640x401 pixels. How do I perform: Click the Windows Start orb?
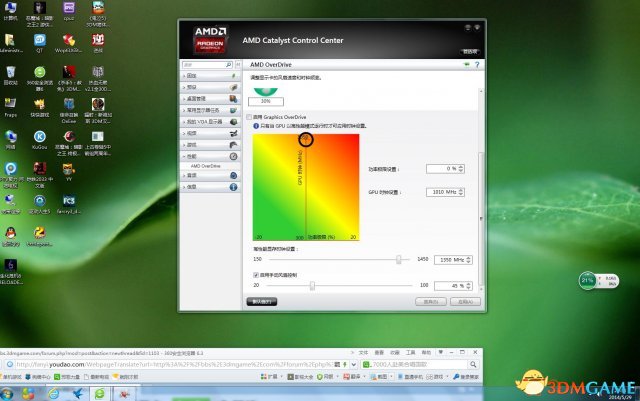click(x=7, y=394)
